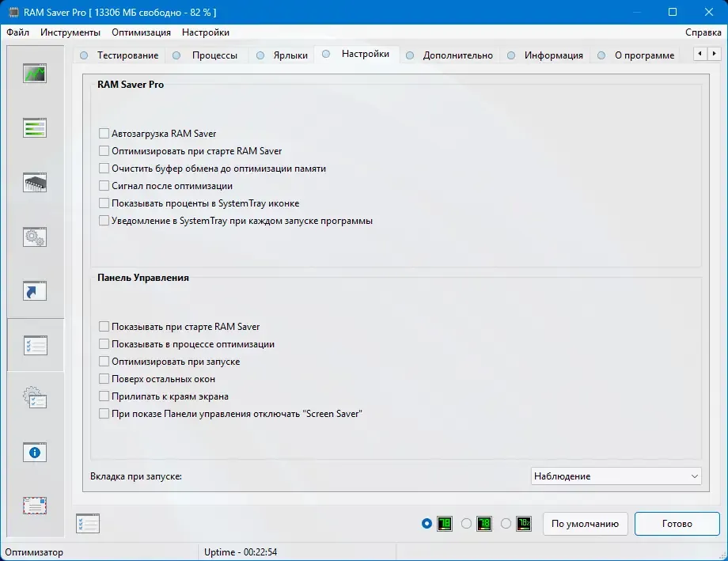Select the third tray icon style radio
The width and height of the screenshot is (728, 561).
pyautogui.click(x=506, y=523)
